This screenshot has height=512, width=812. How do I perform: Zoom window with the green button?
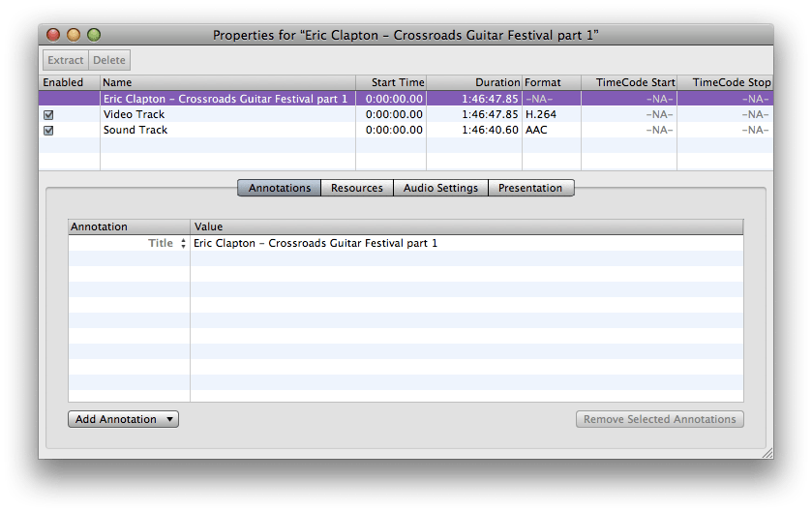pos(94,35)
